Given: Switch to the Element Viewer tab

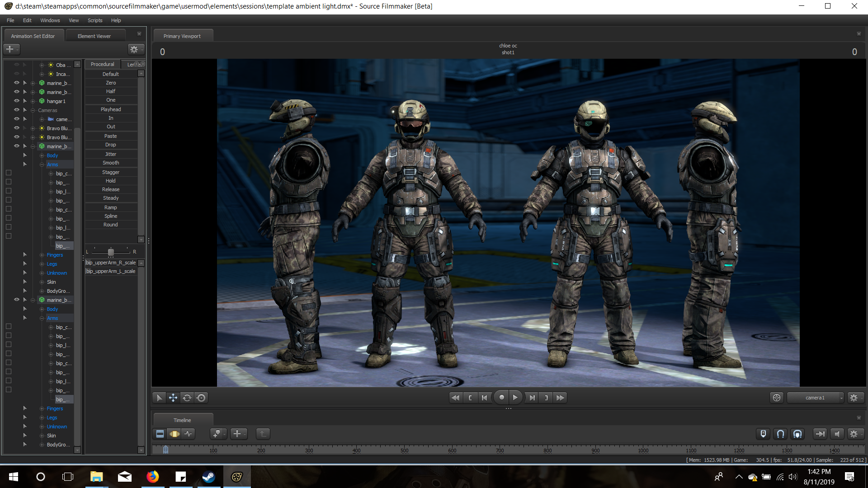Looking at the screenshot, I should click(x=94, y=36).
